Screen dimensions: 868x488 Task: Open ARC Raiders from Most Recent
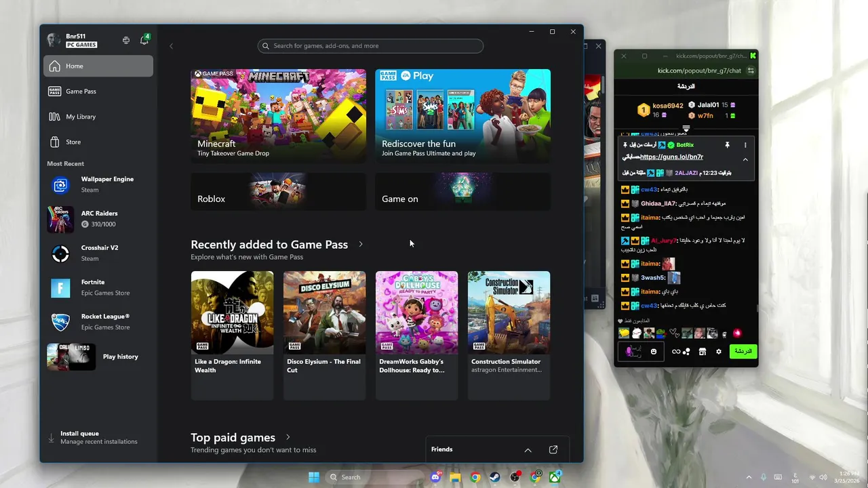pyautogui.click(x=98, y=219)
